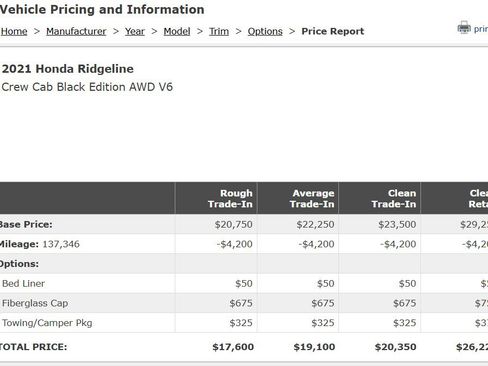Select the Year breadcrumb link
This screenshot has height=366, width=488.
[135, 31]
